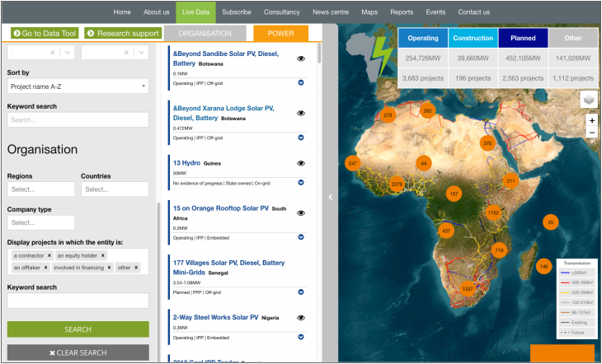
Task: Toggle eye icon for 13 Hydro Guinea
Action: click(301, 163)
